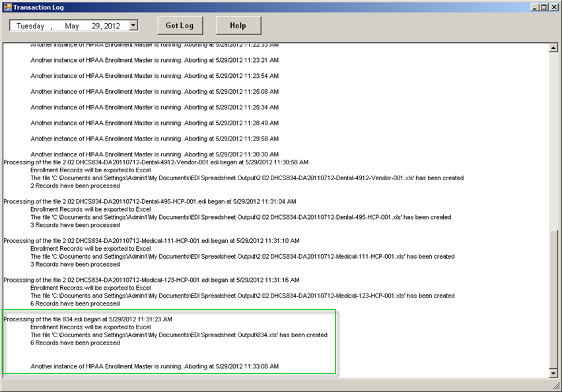The width and height of the screenshot is (562, 392).
Task: Click log line Aborting at 11:25:08 AM
Action: pos(155,92)
